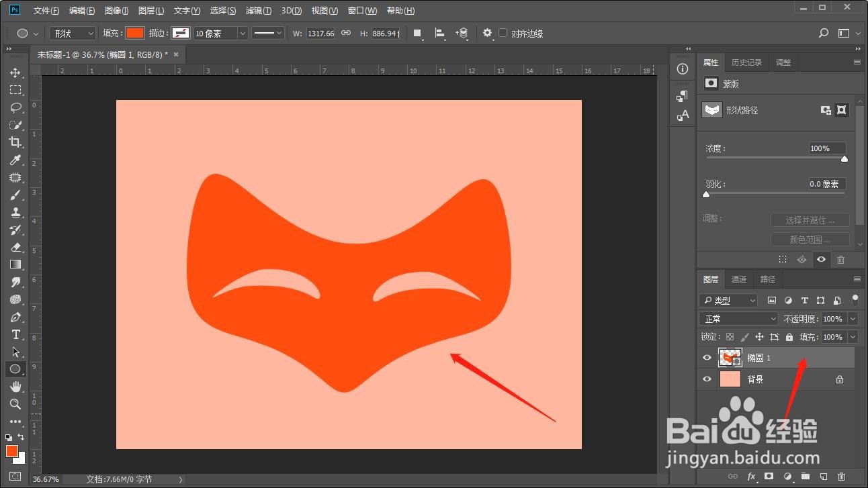The width and height of the screenshot is (868, 488).
Task: Toggle the layer filter on/off switch
Action: [855, 299]
